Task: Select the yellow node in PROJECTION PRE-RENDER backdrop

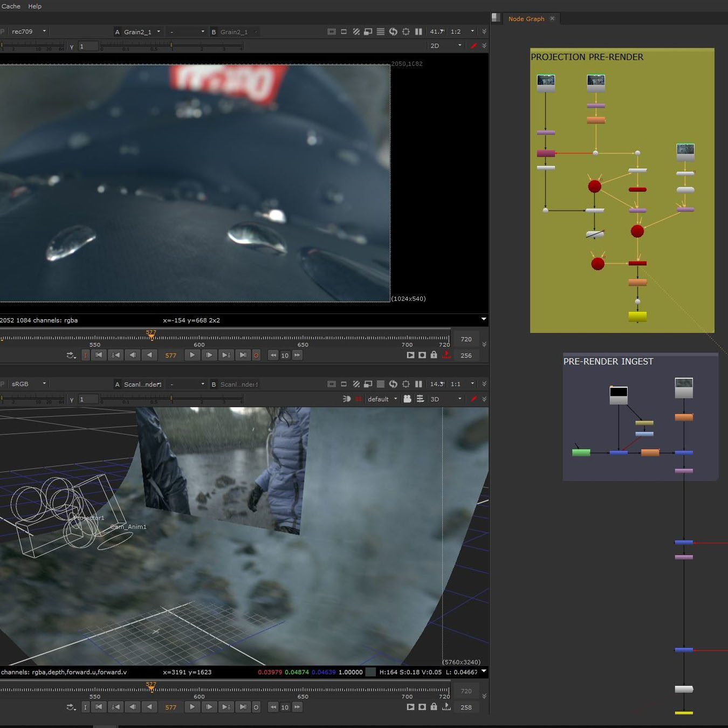Action: point(637,317)
